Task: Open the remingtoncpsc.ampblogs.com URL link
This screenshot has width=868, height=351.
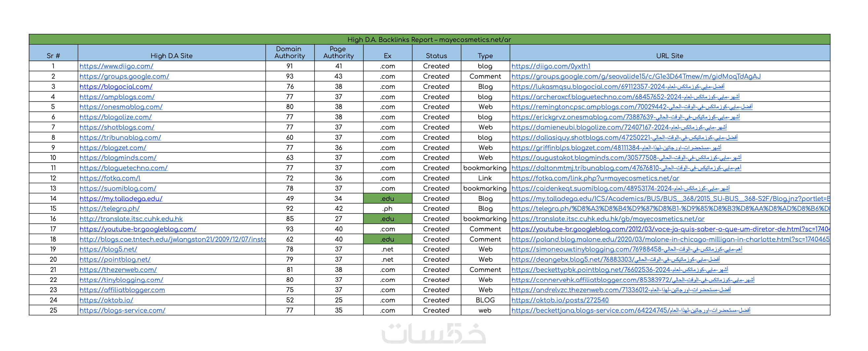Action: point(632,107)
